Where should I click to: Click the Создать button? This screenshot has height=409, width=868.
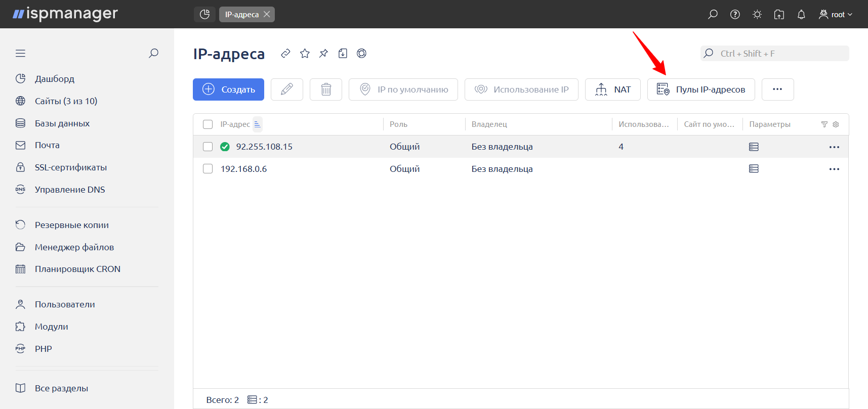(228, 89)
